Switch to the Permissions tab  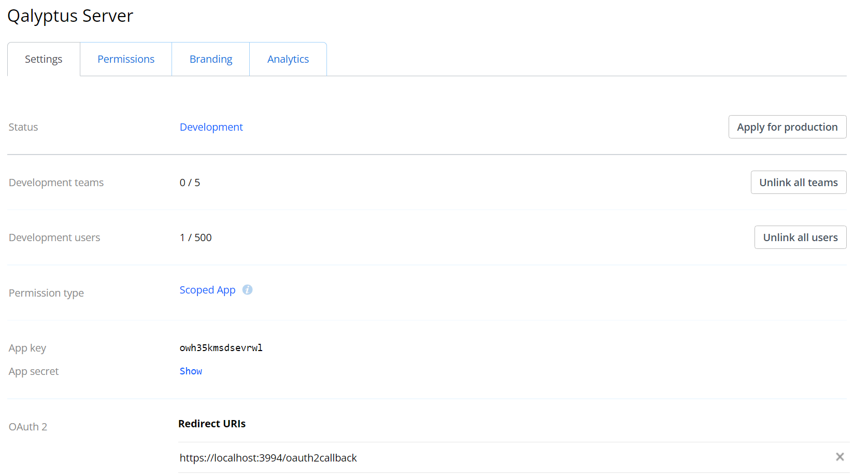coord(125,59)
